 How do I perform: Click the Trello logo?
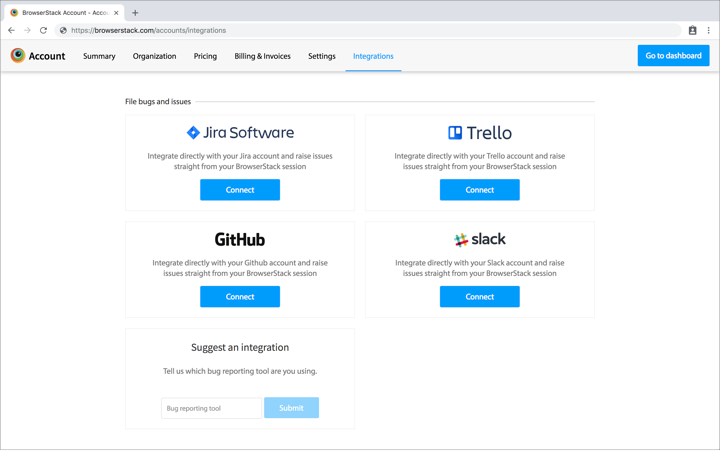click(480, 133)
